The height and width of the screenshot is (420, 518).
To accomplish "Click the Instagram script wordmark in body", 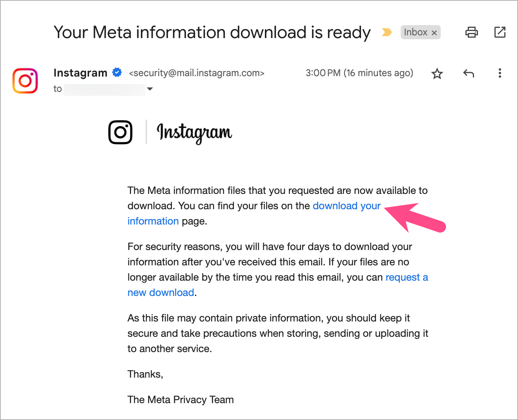I will [194, 133].
